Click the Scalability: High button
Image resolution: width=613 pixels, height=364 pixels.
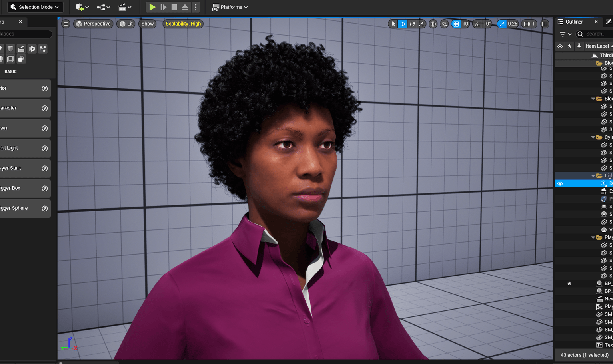183,24
